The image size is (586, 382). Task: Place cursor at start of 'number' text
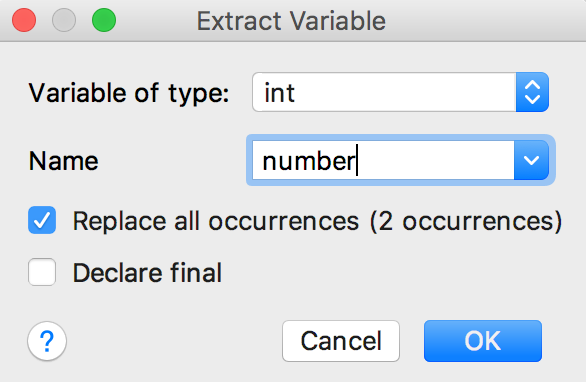click(x=263, y=161)
